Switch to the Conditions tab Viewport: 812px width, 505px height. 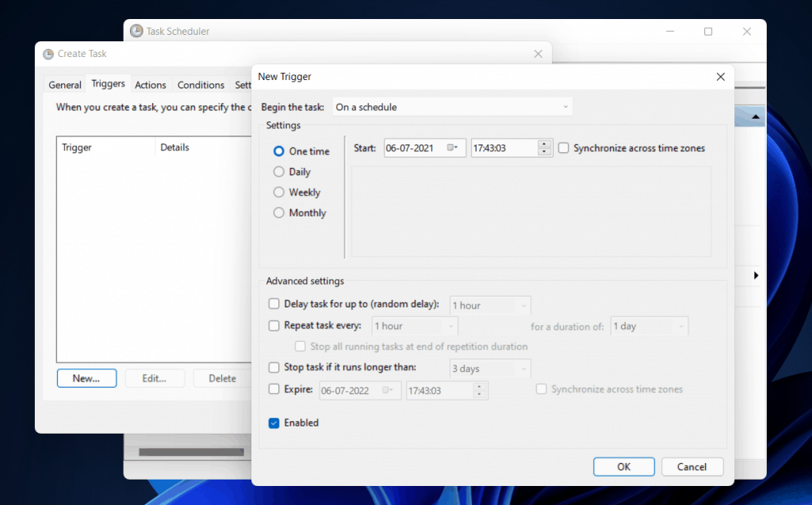201,84
